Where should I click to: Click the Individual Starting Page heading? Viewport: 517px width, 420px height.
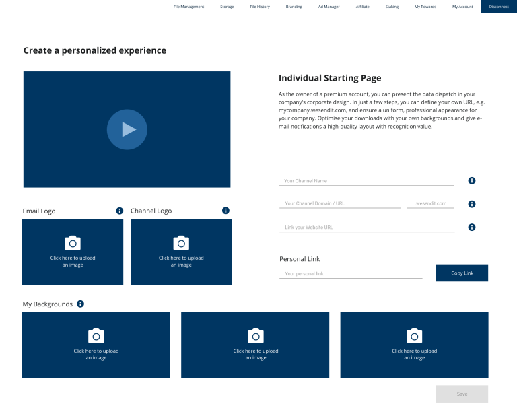point(330,78)
